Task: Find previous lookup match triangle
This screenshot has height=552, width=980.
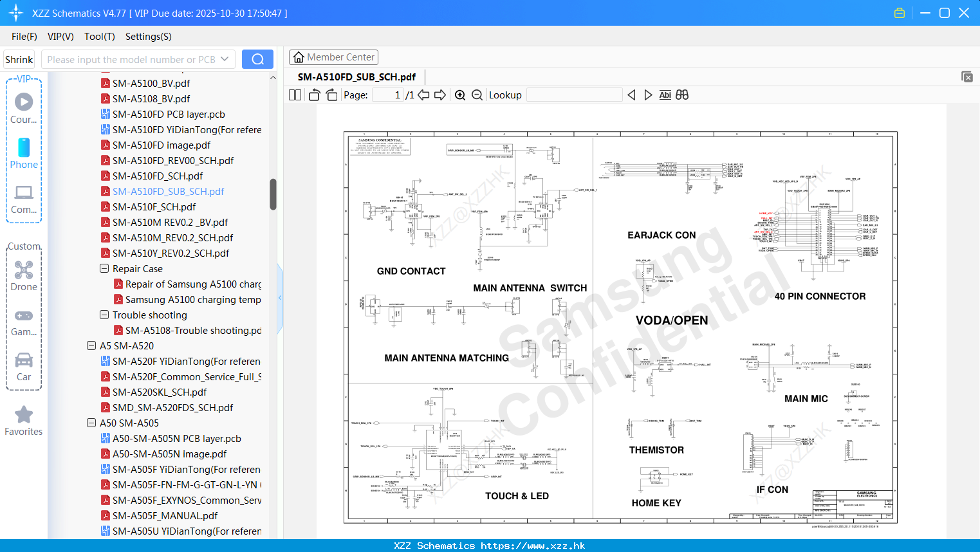Action: coord(631,95)
